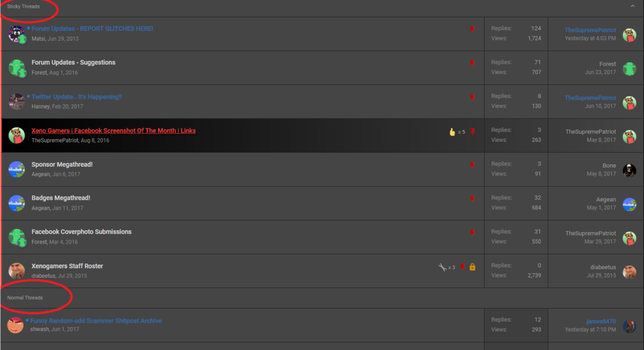Image resolution: width=644 pixels, height=350 pixels.
Task: Click Aegean's last-poster avatar on Badges Megathread
Action: coord(629,204)
